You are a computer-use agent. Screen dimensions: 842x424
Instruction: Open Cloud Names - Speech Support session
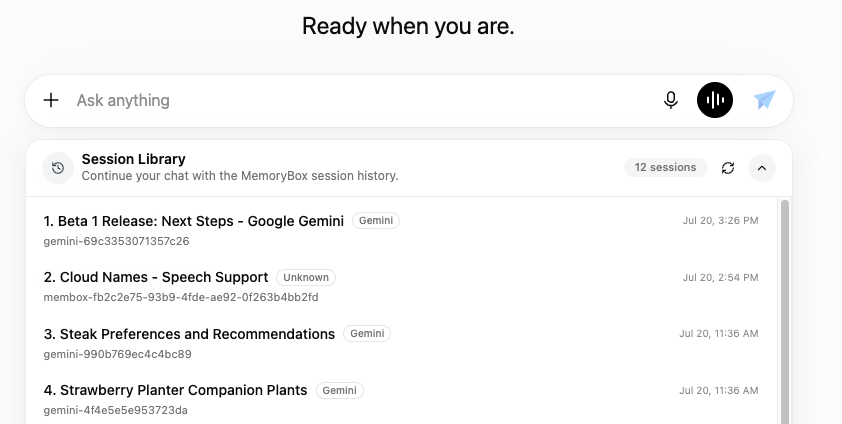[401, 287]
